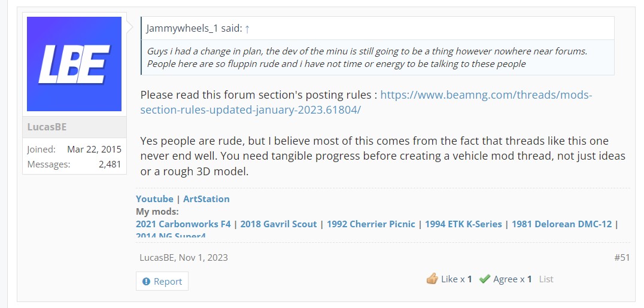
Task: Click the green checkmark Agree icon
Action: (485, 279)
